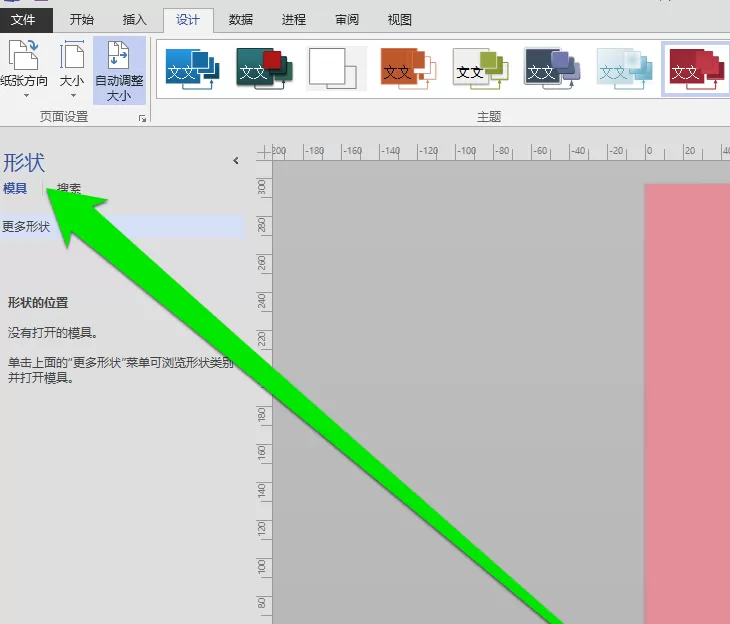730x624 pixels.
Task: Click the pink drawing page
Action: pyautogui.click(x=687, y=404)
